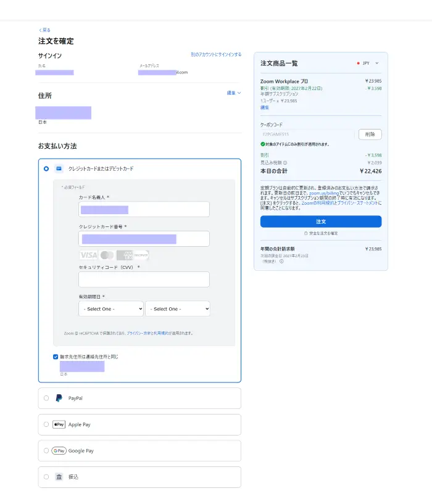Uncheck billing address same as contact

pos(56,357)
